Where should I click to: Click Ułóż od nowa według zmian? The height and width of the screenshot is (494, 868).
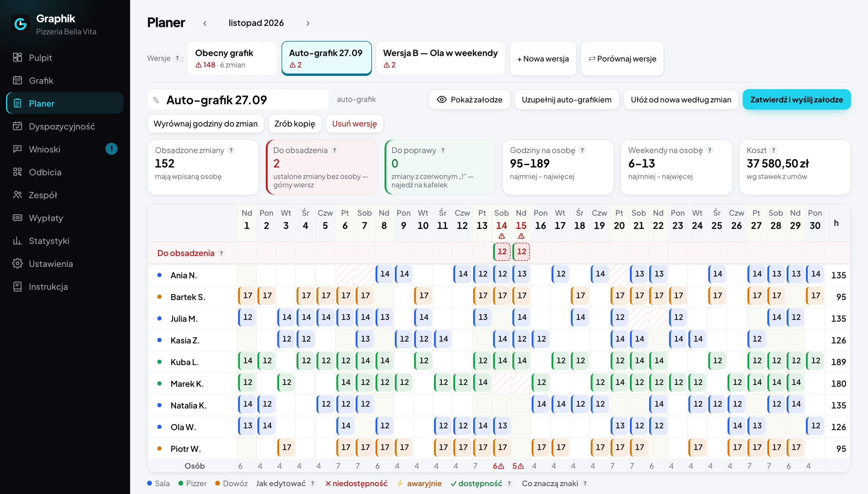681,99
